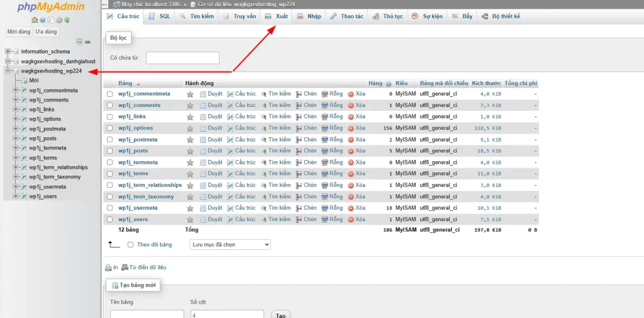Tick the wp1j_commentmeta row checkbox
The image size is (644, 318).
(109, 94)
